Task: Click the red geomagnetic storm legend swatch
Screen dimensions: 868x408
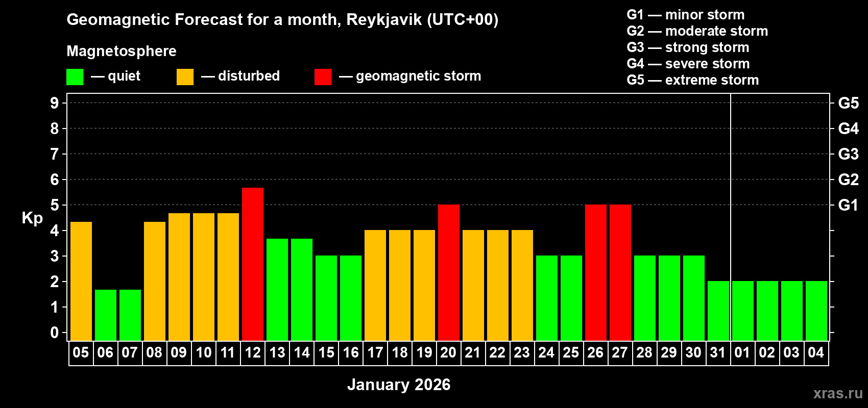Action: point(323,77)
